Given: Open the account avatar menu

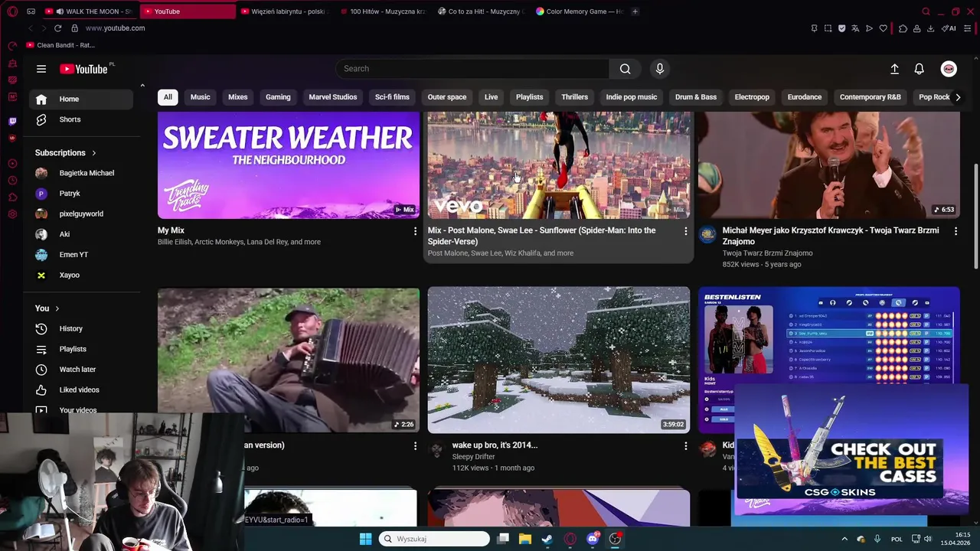Looking at the screenshot, I should pyautogui.click(x=949, y=69).
